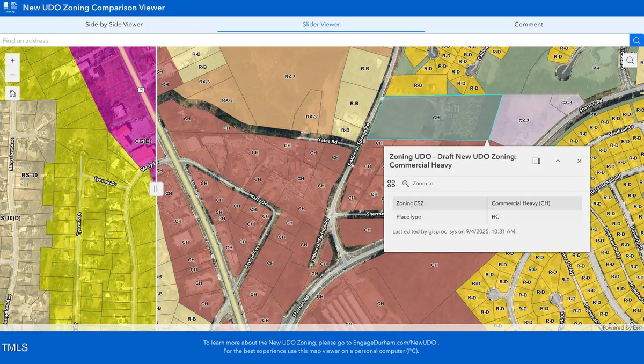
Task: Click the Powered by Esri attribution
Action: 621,327
